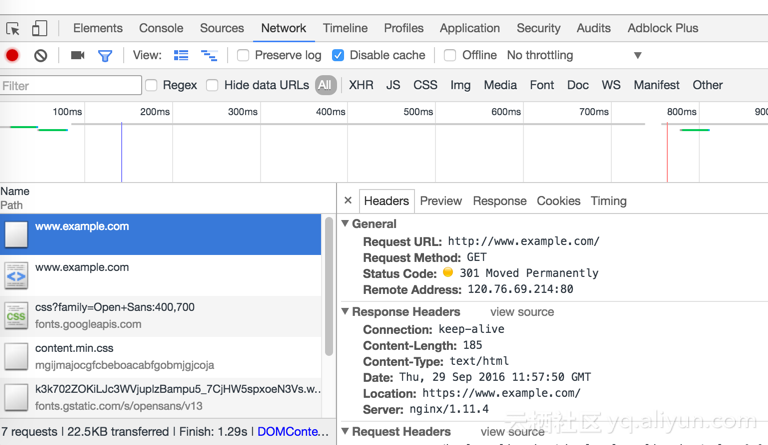Viewport: 768px width, 445px height.
Task: Switch to the Timing tab
Action: 608,201
